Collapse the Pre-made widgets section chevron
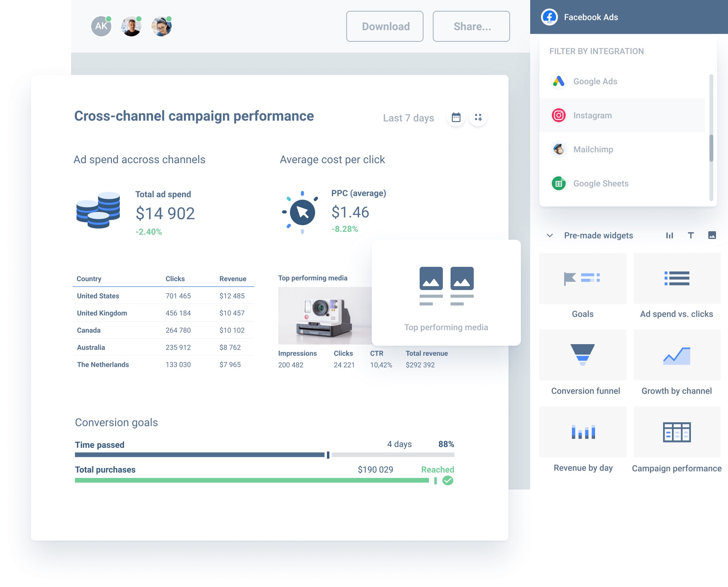728x587 pixels. pos(550,235)
